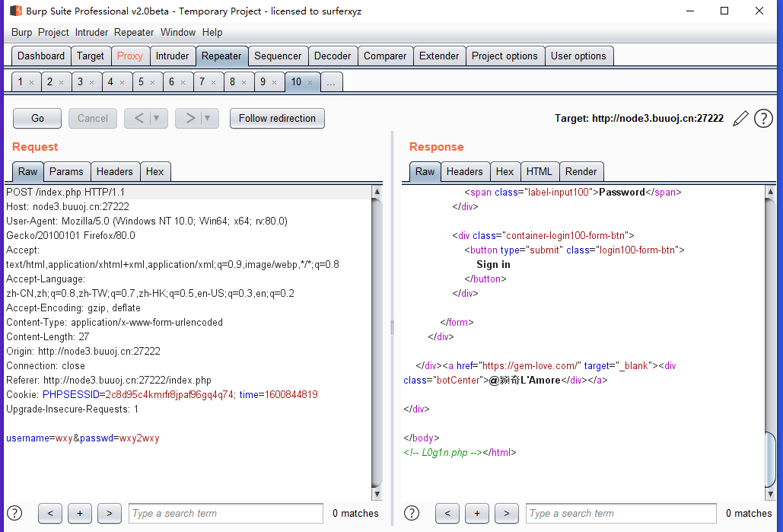Open the Help menu
This screenshot has width=783, height=532.
coord(212,33)
